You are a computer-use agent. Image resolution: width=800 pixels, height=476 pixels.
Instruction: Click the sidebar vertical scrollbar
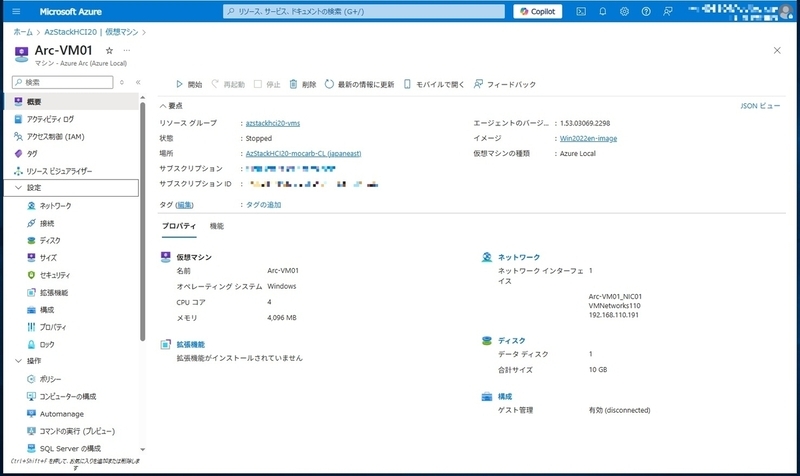tap(142, 221)
